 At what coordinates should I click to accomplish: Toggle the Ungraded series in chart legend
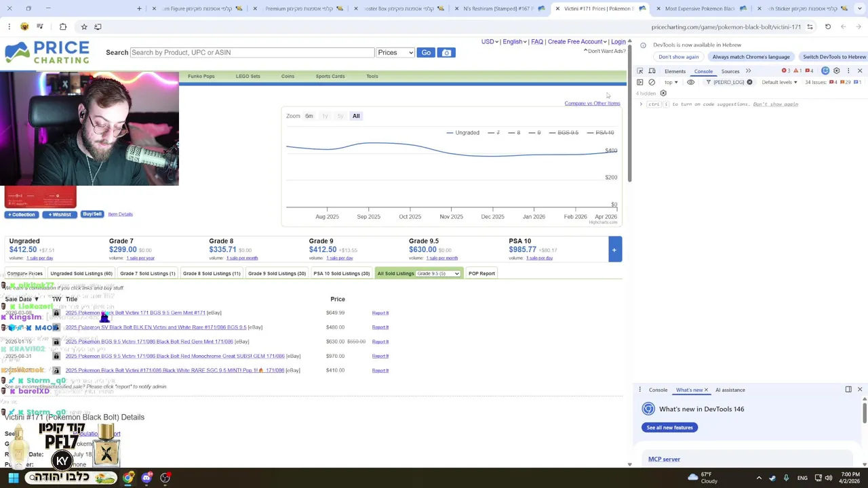pyautogui.click(x=462, y=133)
